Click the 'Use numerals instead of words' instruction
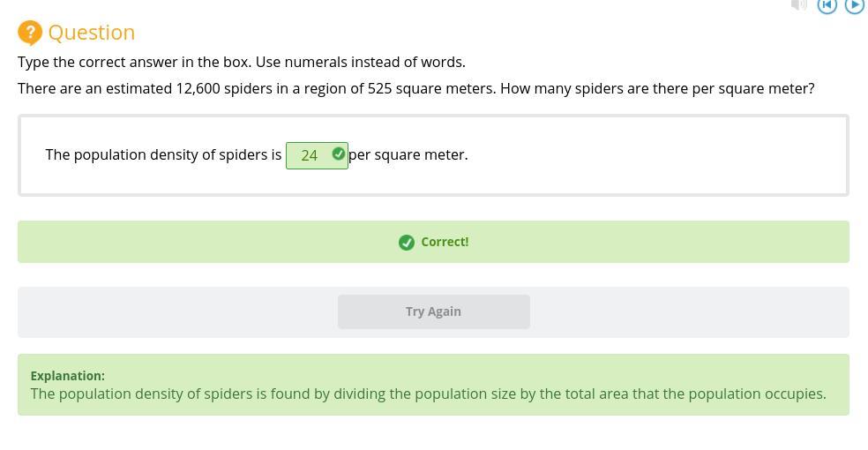Viewport: 868px width, 450px height. (241, 63)
